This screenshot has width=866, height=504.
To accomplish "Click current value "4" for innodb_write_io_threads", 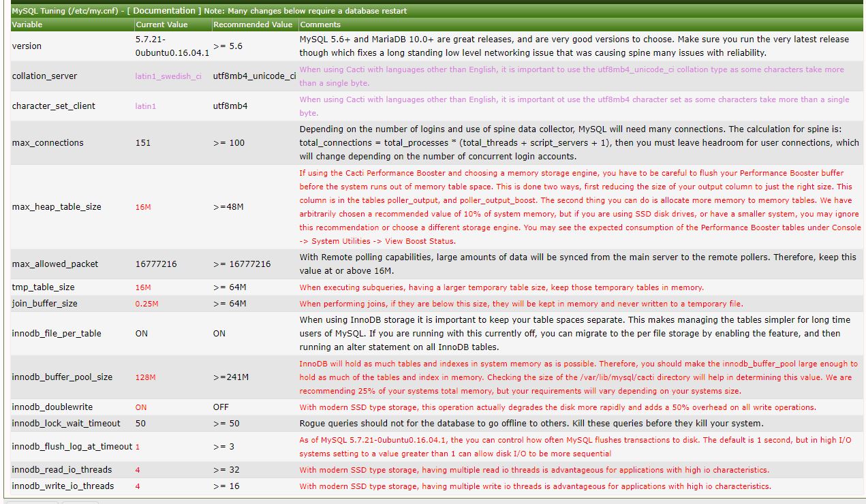I will tap(138, 486).
